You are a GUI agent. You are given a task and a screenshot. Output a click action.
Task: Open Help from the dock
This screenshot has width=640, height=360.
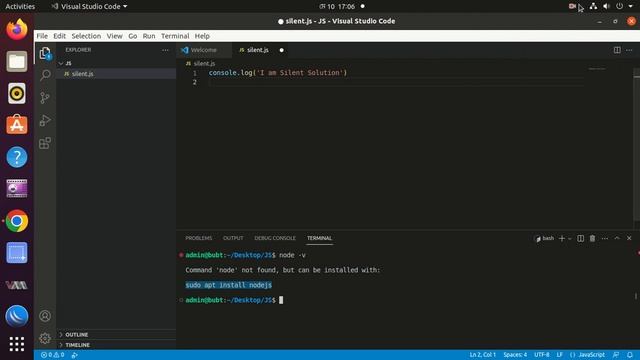[17, 157]
